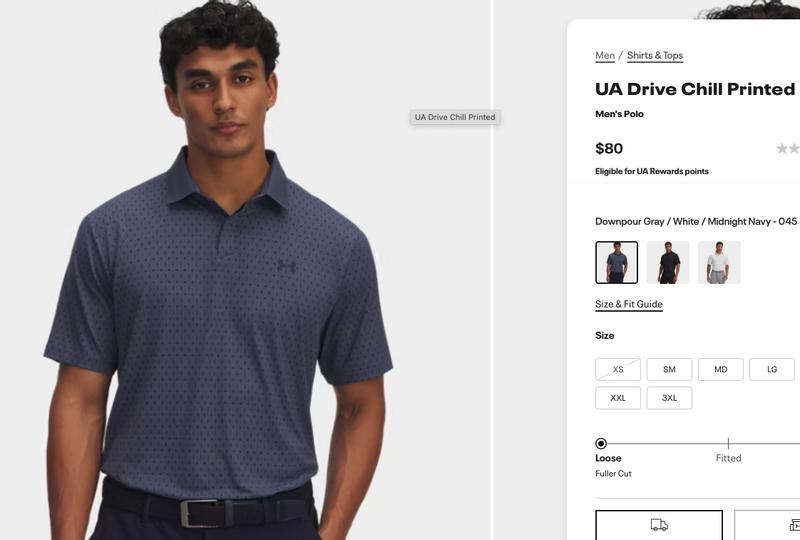Click the Loose fit slider handle
The image size is (800, 540).
click(x=601, y=444)
